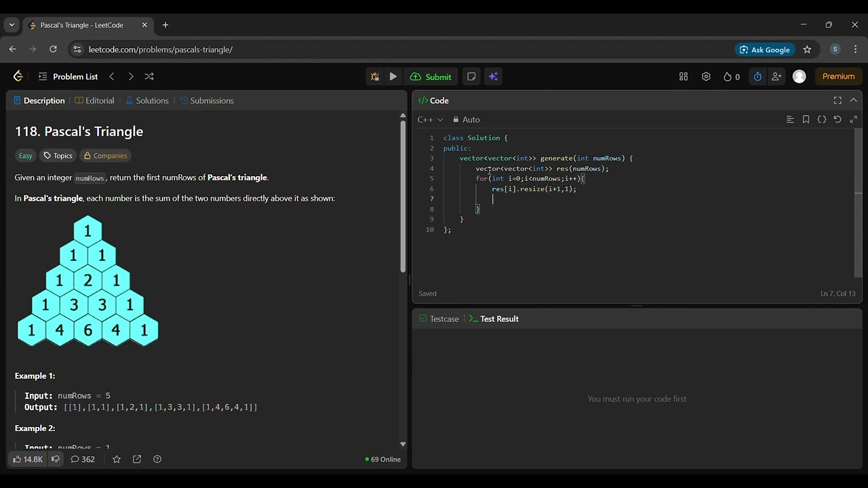This screenshot has height=488, width=868.
Task: Reset code with the undo arrow icon
Action: [837, 119]
